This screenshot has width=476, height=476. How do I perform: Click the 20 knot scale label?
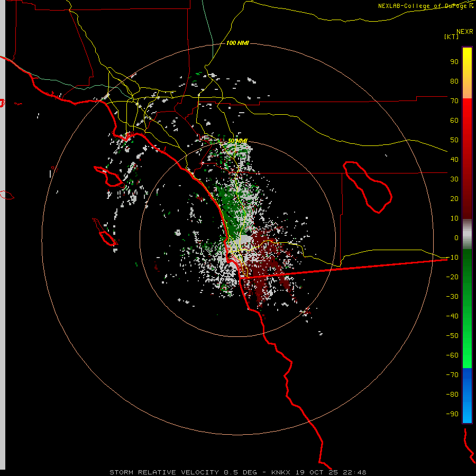point(454,199)
